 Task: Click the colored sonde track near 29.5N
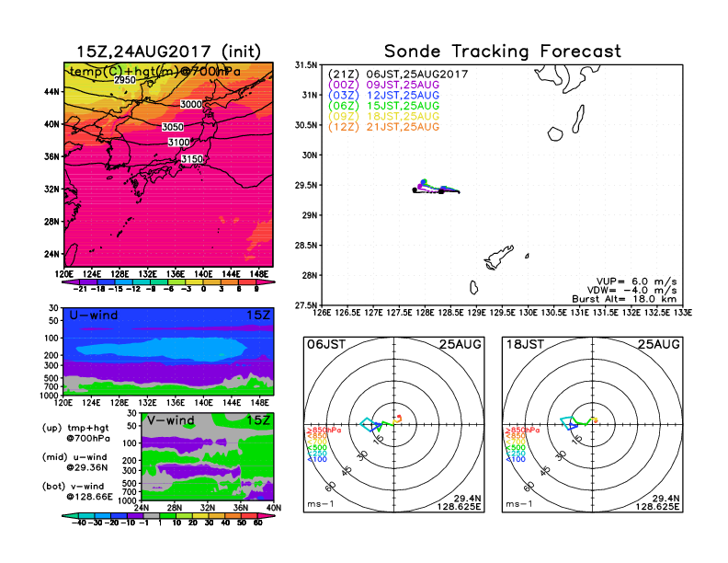coord(436,187)
